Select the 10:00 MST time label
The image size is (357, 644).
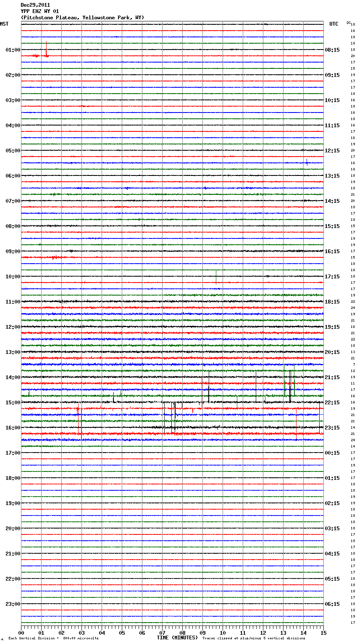[x=13, y=277]
